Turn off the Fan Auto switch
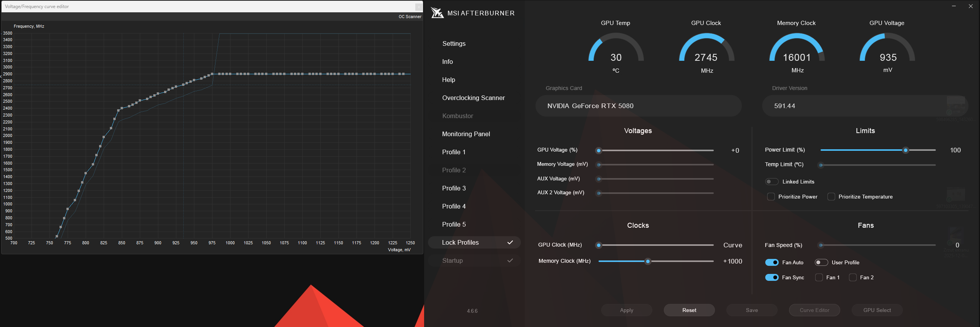The width and height of the screenshot is (980, 327). pyautogui.click(x=772, y=262)
